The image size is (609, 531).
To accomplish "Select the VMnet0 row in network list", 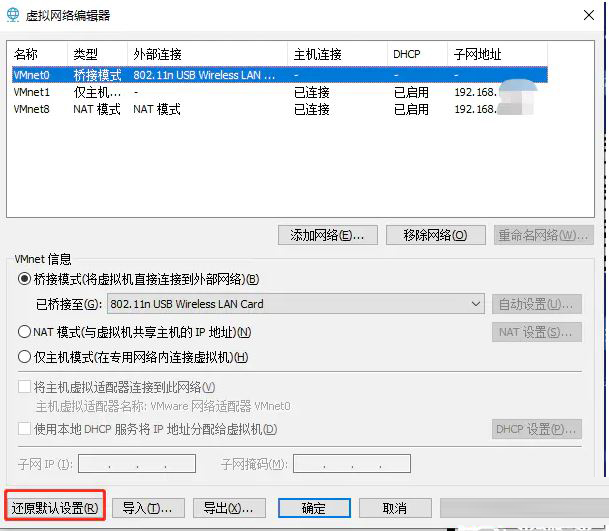I will click(x=280, y=75).
